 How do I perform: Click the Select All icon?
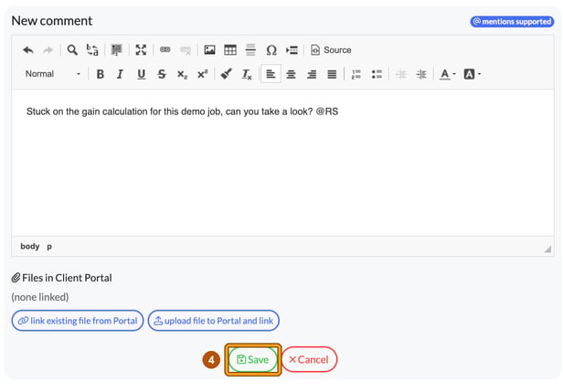116,50
